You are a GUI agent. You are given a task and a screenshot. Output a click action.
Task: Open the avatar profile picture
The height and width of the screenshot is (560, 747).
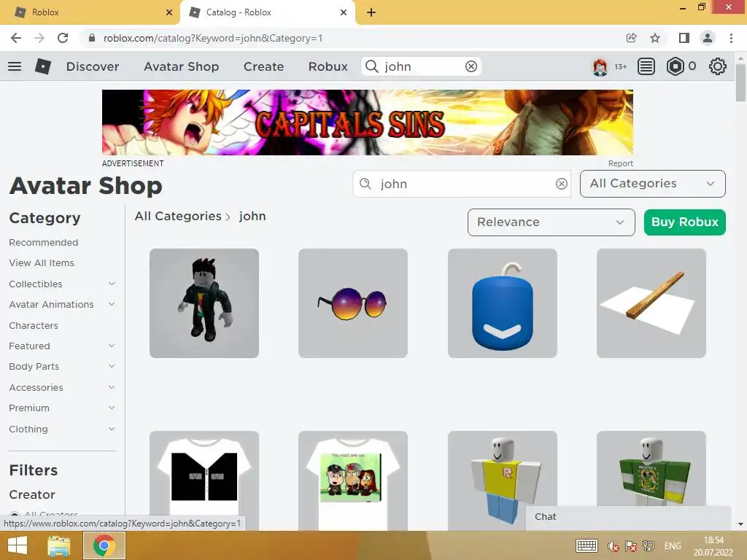click(600, 66)
